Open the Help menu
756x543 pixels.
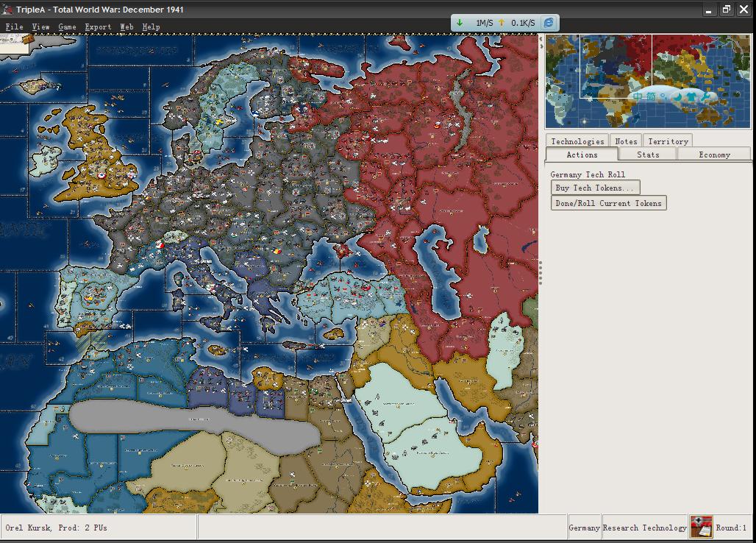tap(151, 27)
